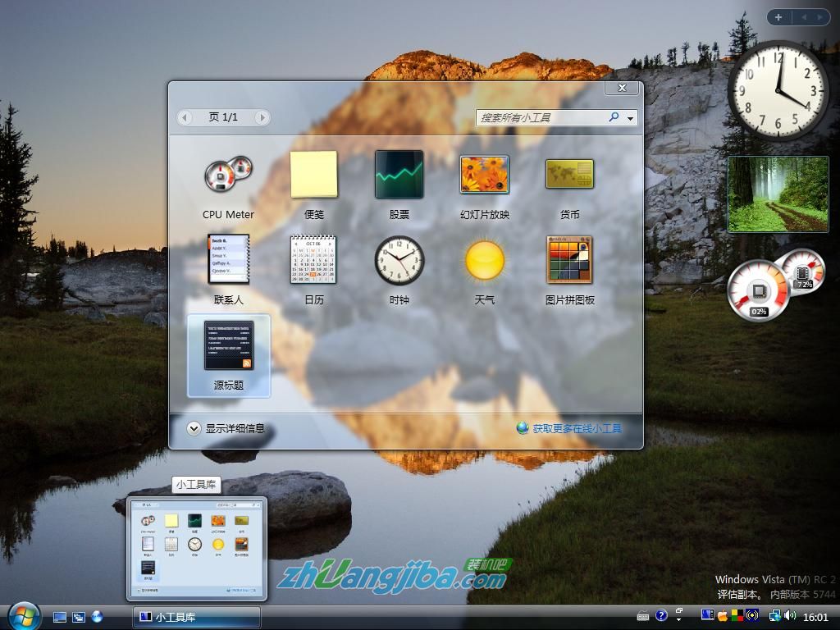Select the 联系人 contacts gadget
This screenshot has width=840, height=630.
228,260
